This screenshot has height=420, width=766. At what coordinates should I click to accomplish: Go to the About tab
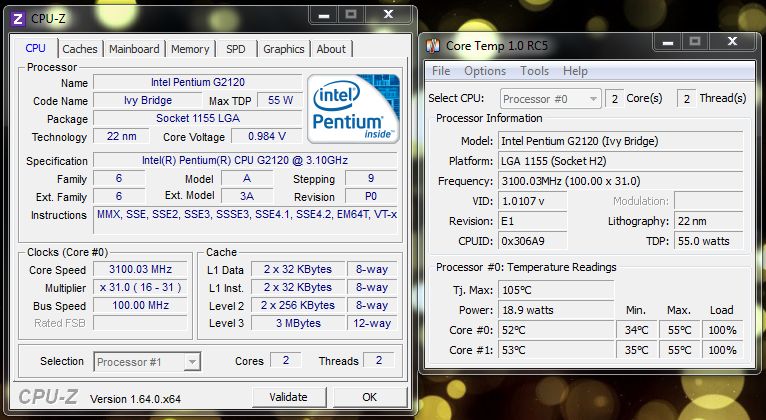331,49
